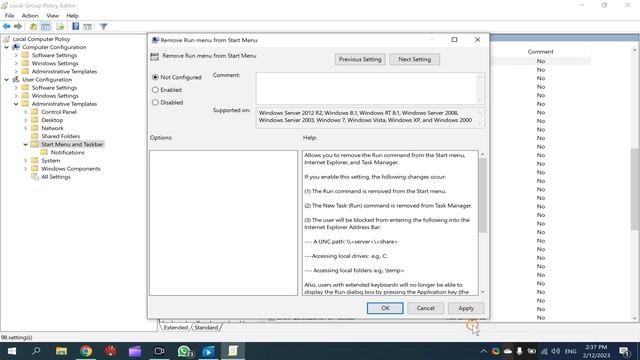Click the Back arrow in the toolbar
This screenshot has width=640, height=360.
coord(7,27)
